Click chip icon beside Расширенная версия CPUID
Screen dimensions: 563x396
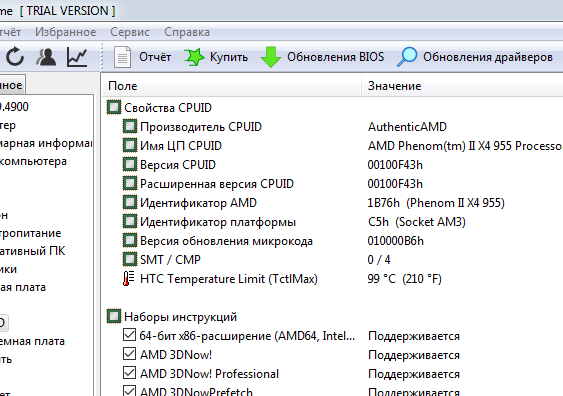click(130, 183)
